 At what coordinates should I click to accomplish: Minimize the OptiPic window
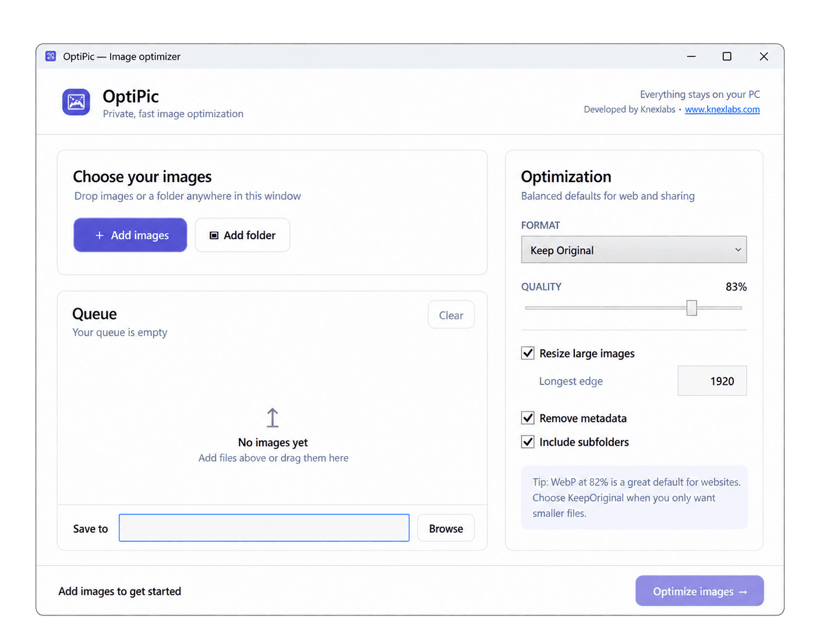click(x=691, y=56)
